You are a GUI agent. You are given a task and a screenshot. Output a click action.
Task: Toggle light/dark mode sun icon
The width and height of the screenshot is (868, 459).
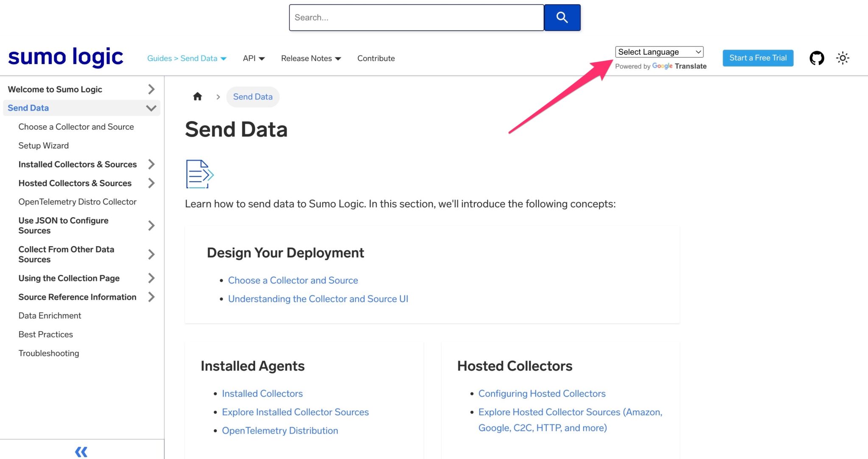click(843, 58)
